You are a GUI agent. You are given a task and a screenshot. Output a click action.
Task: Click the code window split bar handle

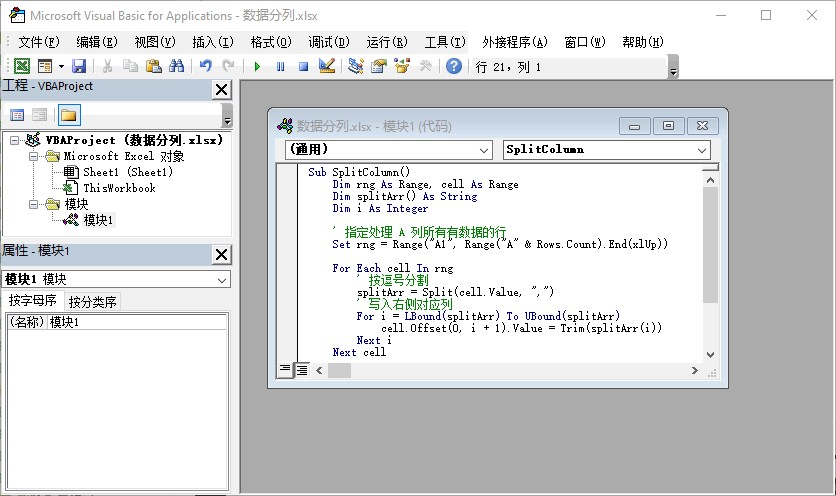click(x=710, y=167)
